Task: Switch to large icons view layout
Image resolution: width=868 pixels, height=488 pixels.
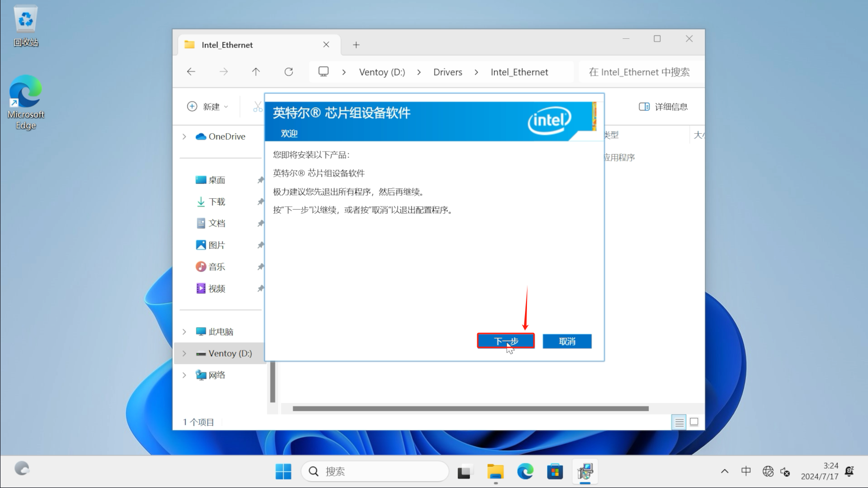Action: [x=694, y=422]
